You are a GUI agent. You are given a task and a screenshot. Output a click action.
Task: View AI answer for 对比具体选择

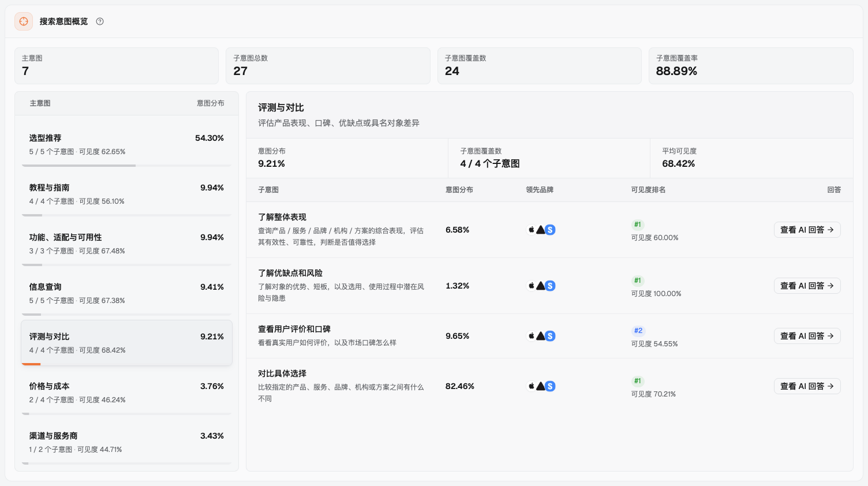point(807,386)
